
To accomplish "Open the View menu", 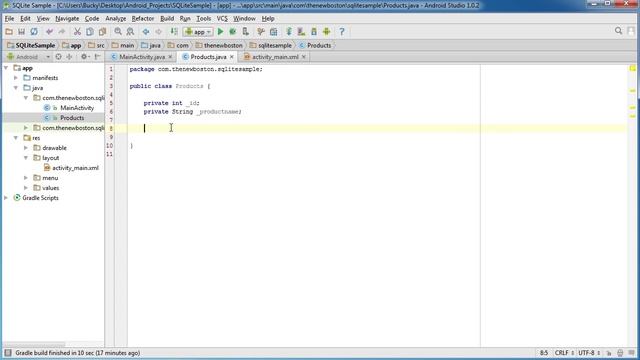I will click(43, 18).
